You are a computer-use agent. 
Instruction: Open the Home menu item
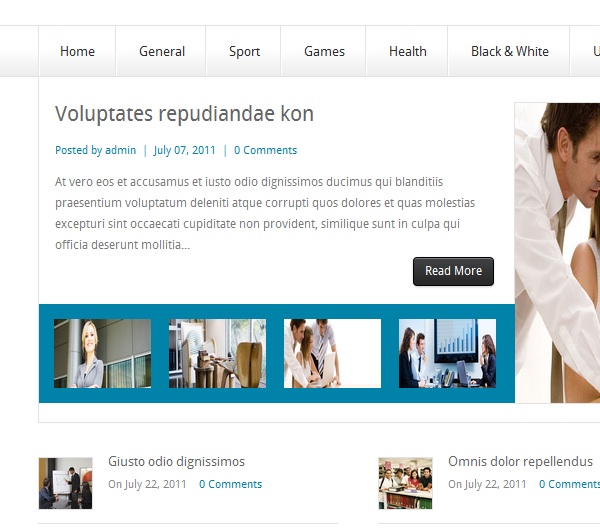point(77,51)
